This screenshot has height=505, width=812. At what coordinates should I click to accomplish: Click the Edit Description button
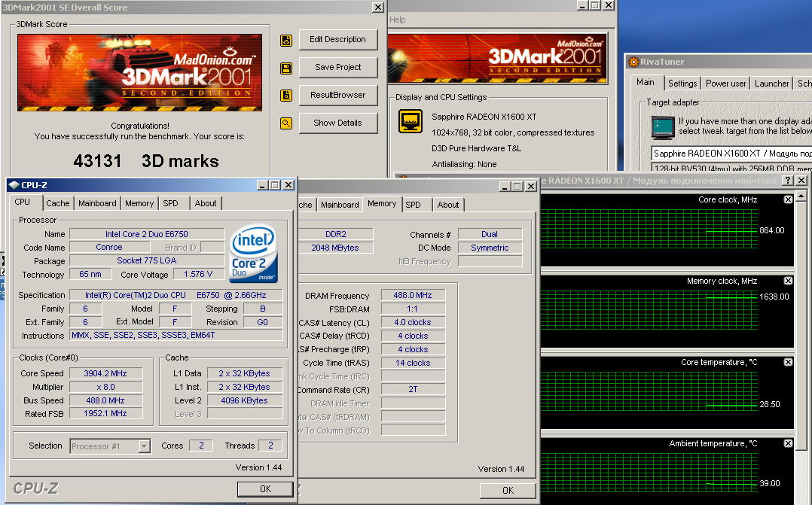337,40
